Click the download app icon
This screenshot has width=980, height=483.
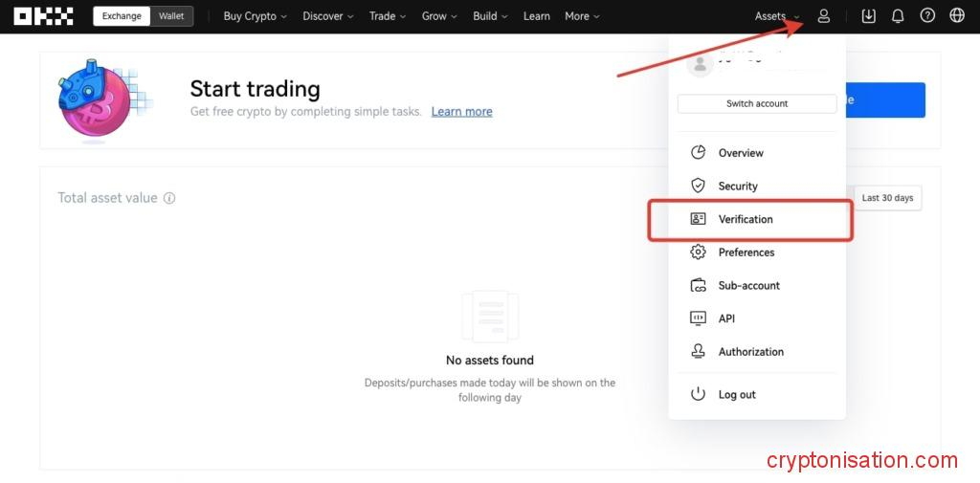point(868,16)
